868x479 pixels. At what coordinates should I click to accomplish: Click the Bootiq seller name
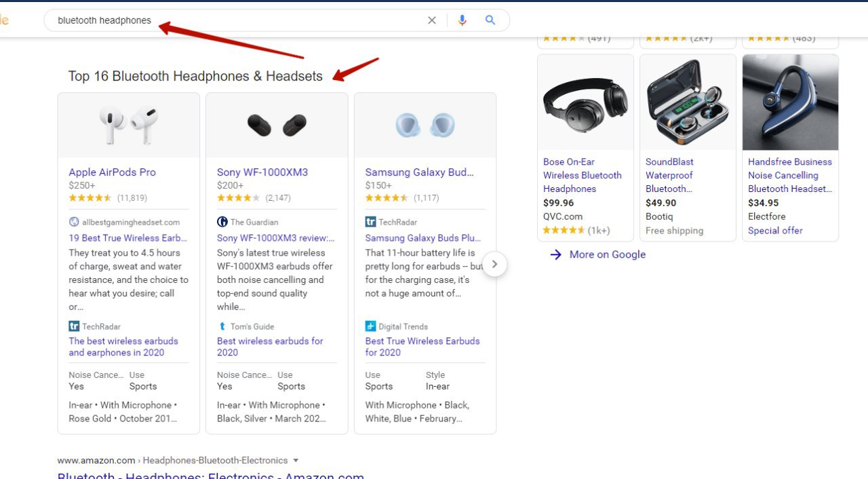(659, 216)
